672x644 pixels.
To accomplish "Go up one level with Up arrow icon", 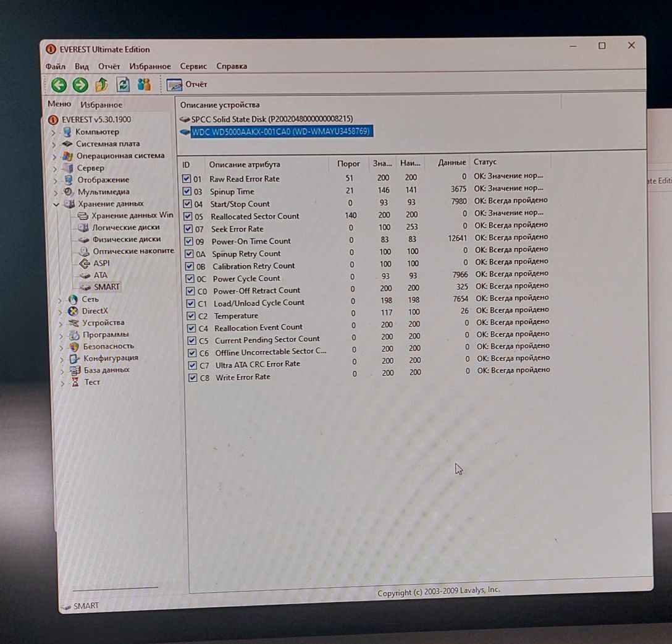I will (x=101, y=85).
